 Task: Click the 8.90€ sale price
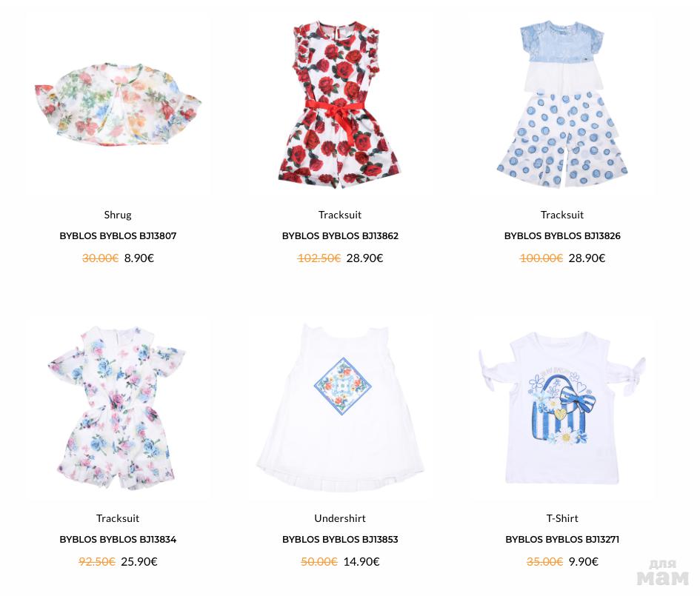[139, 258]
